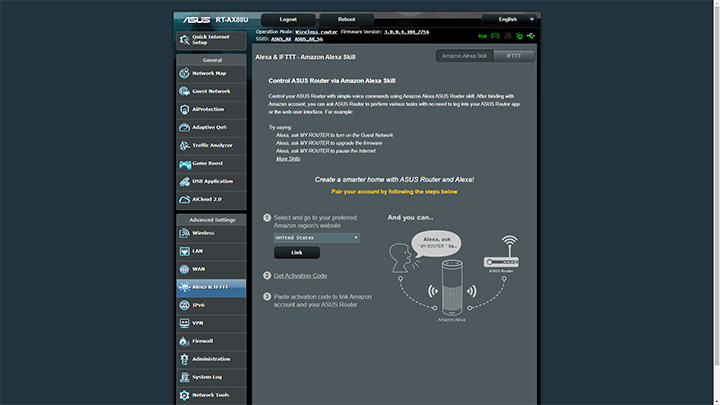Click the 'General' section header
The image size is (720, 405).
pos(212,60)
